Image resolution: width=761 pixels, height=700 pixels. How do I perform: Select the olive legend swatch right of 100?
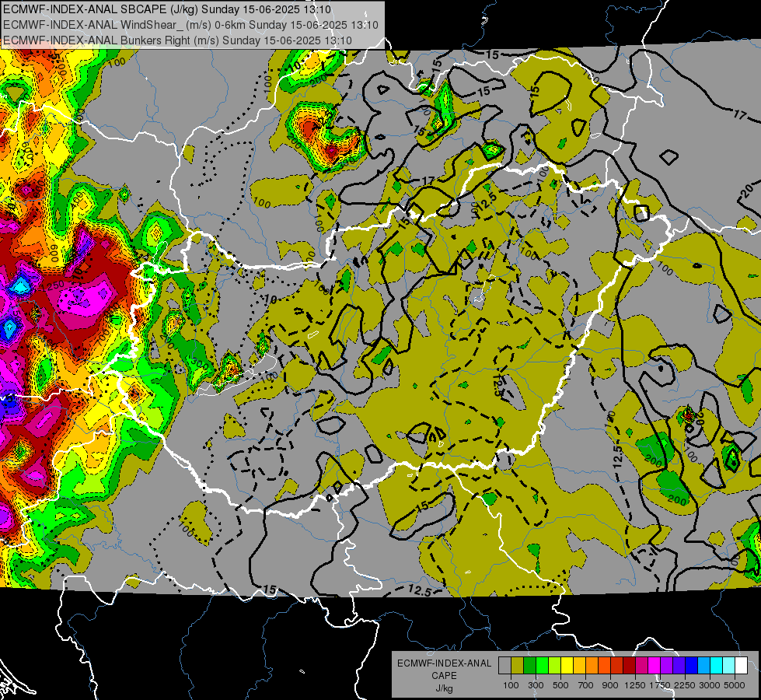click(x=518, y=666)
